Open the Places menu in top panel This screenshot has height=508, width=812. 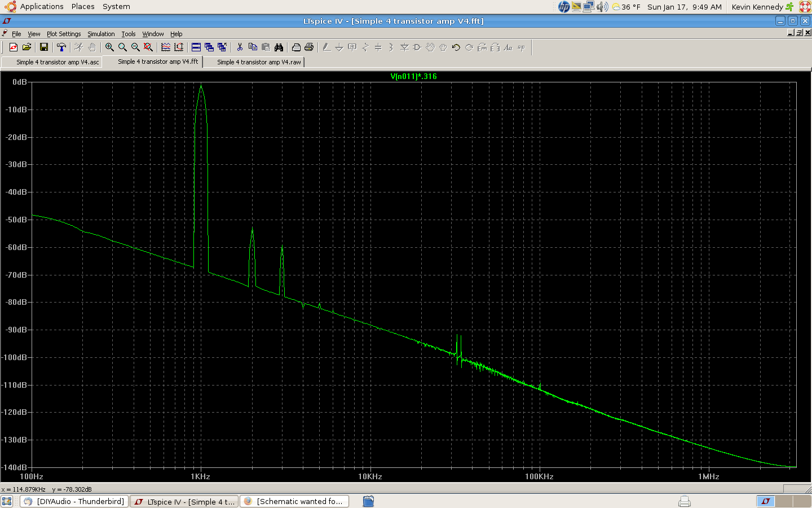click(83, 7)
